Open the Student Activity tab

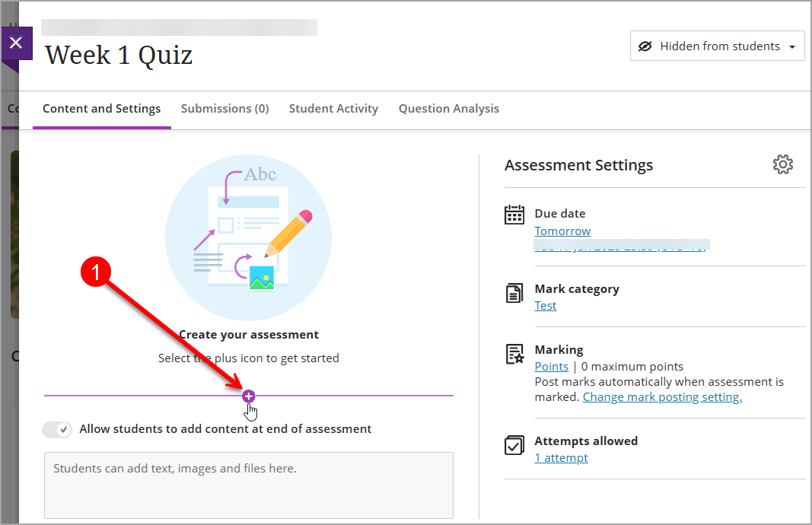click(x=333, y=109)
